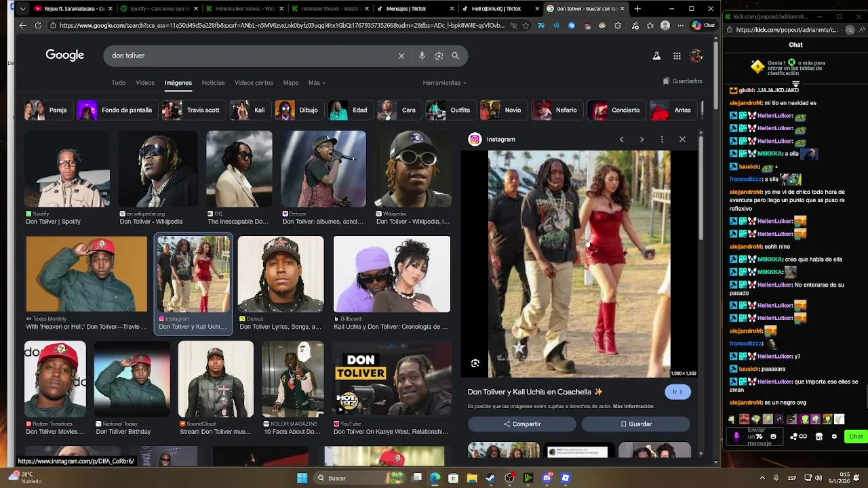Viewport: 868px width, 488px height.
Task: Open Windows Start menu
Action: coord(302,478)
